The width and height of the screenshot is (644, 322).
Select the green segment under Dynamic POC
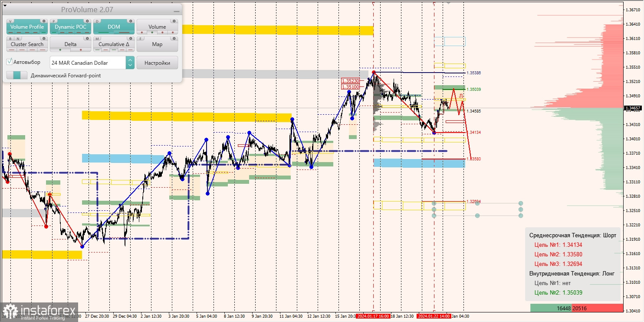coord(54,33)
